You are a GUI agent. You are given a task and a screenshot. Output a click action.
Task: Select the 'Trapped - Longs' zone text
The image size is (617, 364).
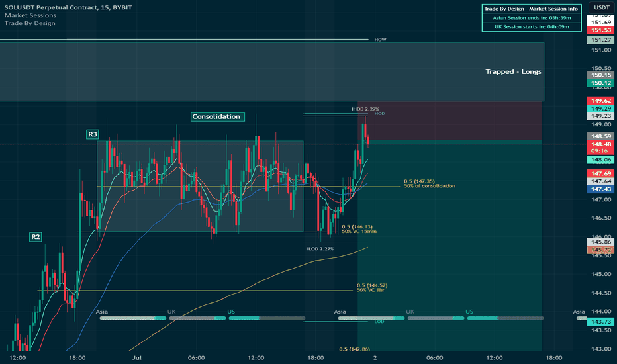(x=513, y=71)
